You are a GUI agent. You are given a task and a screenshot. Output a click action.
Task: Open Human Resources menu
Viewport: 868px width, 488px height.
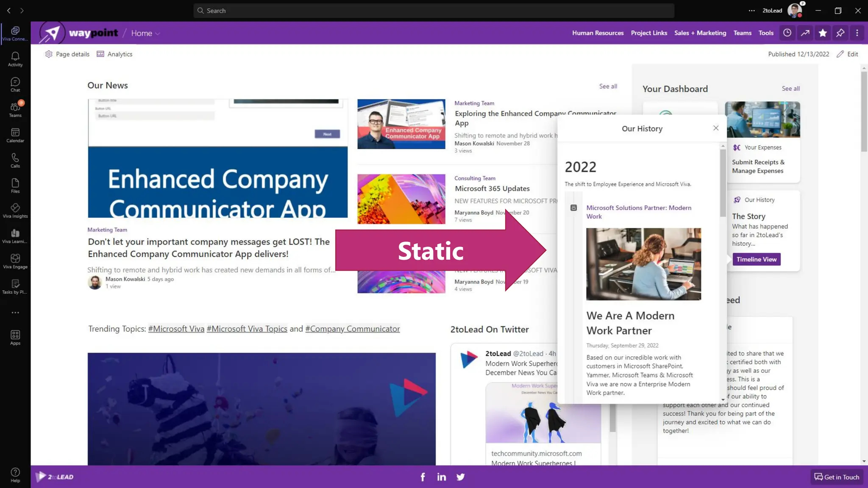(598, 33)
